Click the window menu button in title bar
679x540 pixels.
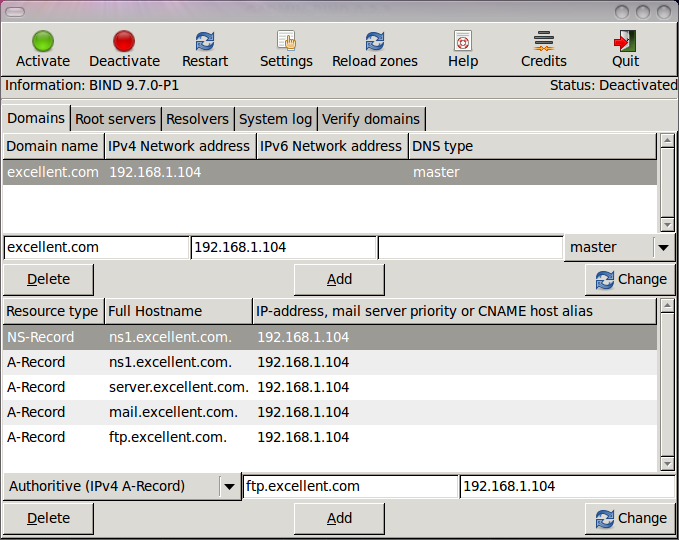[15, 12]
